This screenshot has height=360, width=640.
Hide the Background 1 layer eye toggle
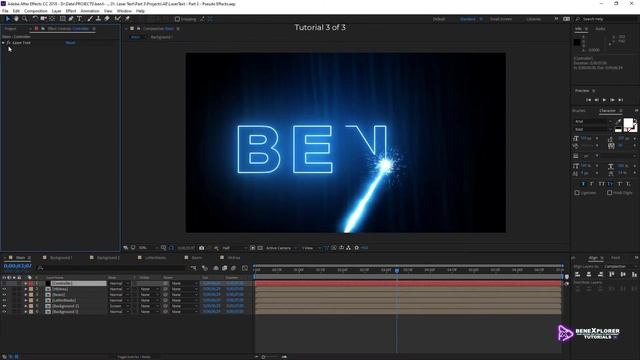coord(4,312)
